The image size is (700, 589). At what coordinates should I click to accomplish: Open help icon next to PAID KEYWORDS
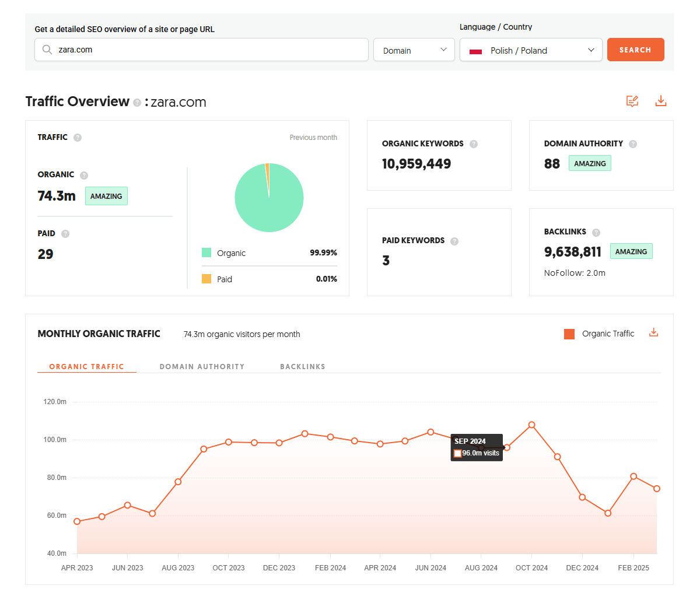coord(454,241)
